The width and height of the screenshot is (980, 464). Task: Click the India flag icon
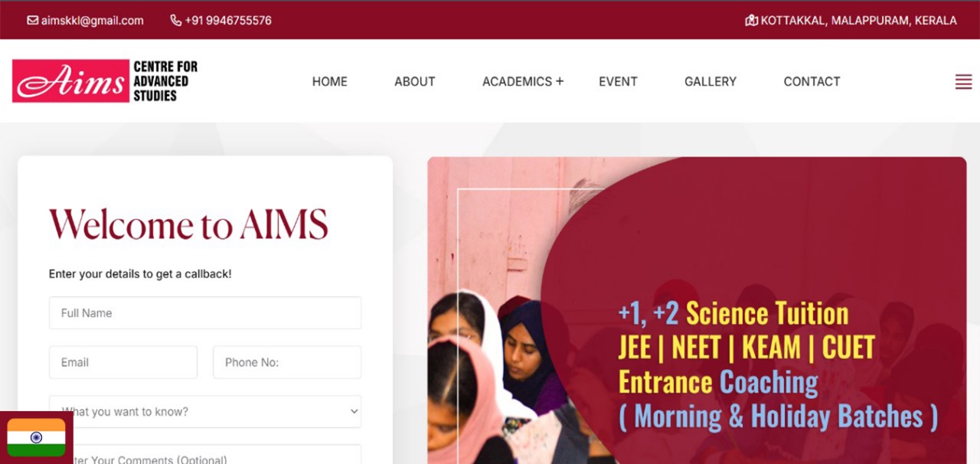(36, 437)
